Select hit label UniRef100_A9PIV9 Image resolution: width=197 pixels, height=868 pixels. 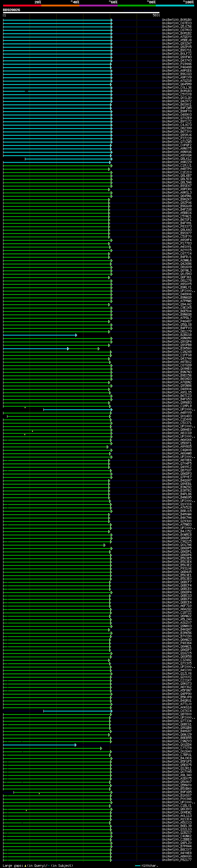point(177,78)
